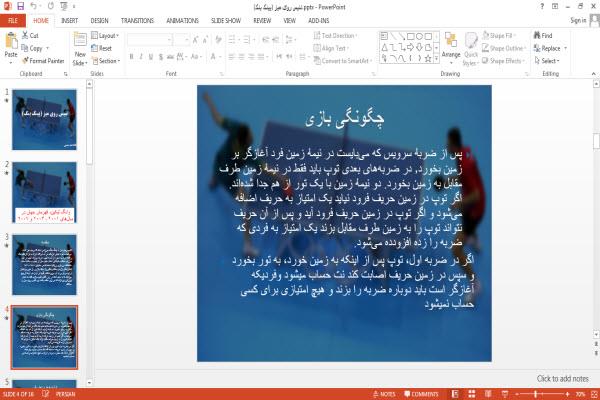Image resolution: width=600 pixels, height=400 pixels.
Task: Switch to Slide Sorter view icon
Action: [472, 394]
